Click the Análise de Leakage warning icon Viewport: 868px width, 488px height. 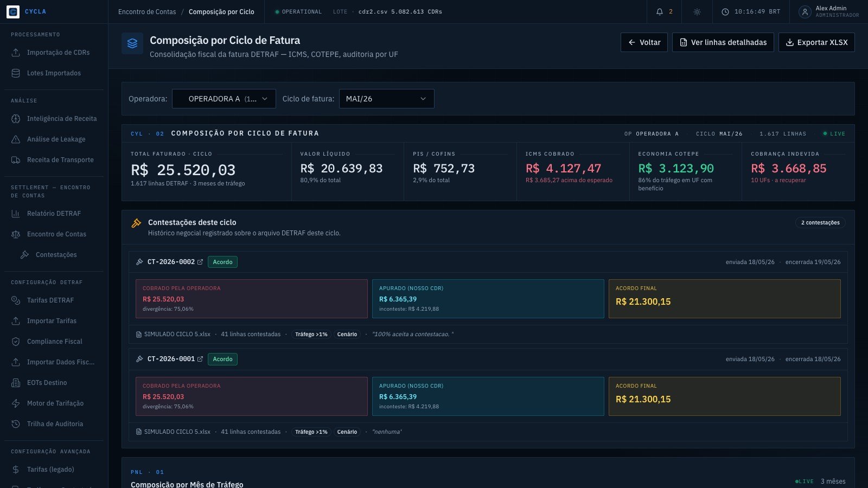[16, 139]
